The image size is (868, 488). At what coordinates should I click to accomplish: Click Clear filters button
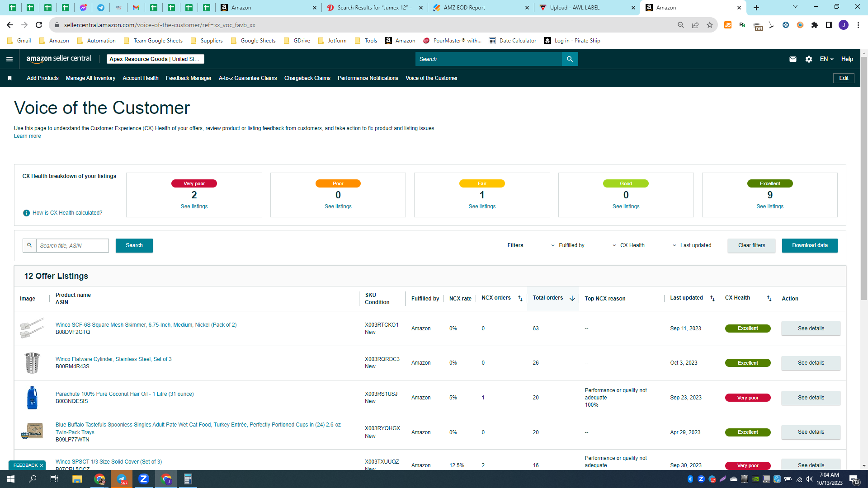tap(751, 245)
